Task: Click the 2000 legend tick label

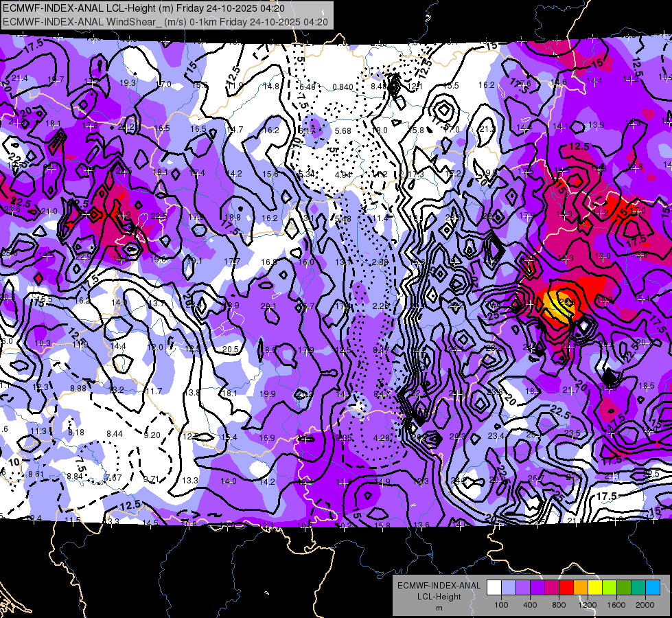Action: click(645, 605)
